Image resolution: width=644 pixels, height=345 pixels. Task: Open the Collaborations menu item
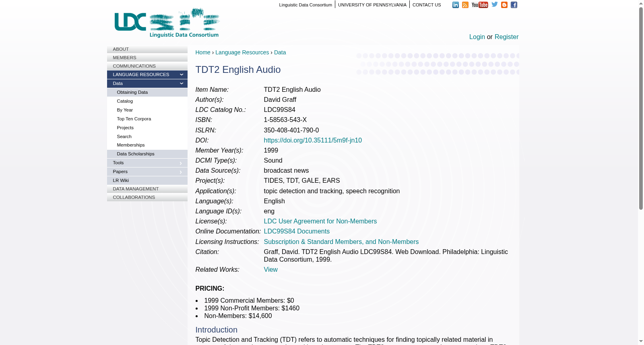[x=147, y=197]
